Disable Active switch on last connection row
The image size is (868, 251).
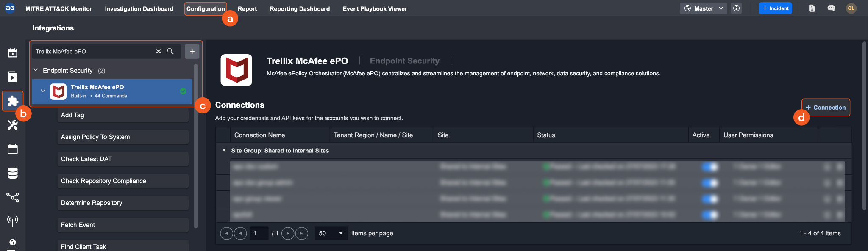(x=710, y=215)
